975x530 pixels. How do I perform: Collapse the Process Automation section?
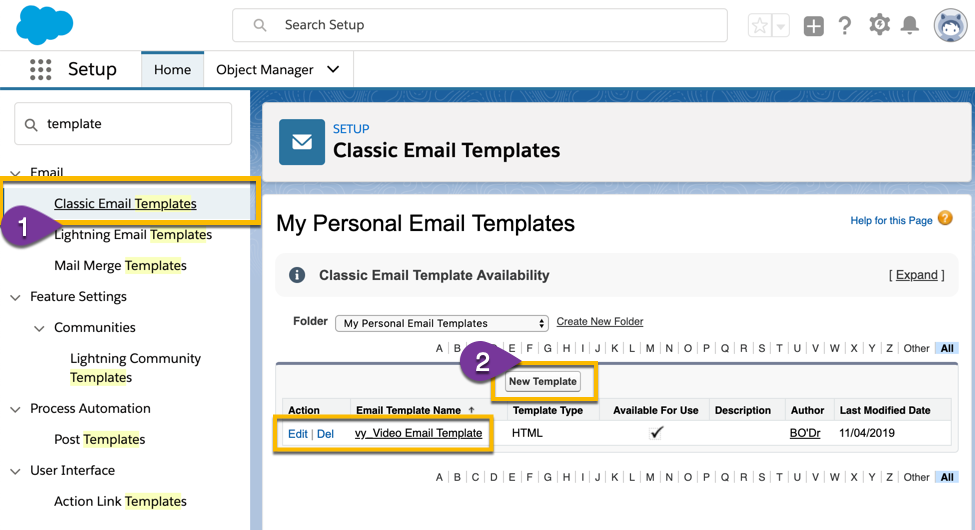(16, 409)
